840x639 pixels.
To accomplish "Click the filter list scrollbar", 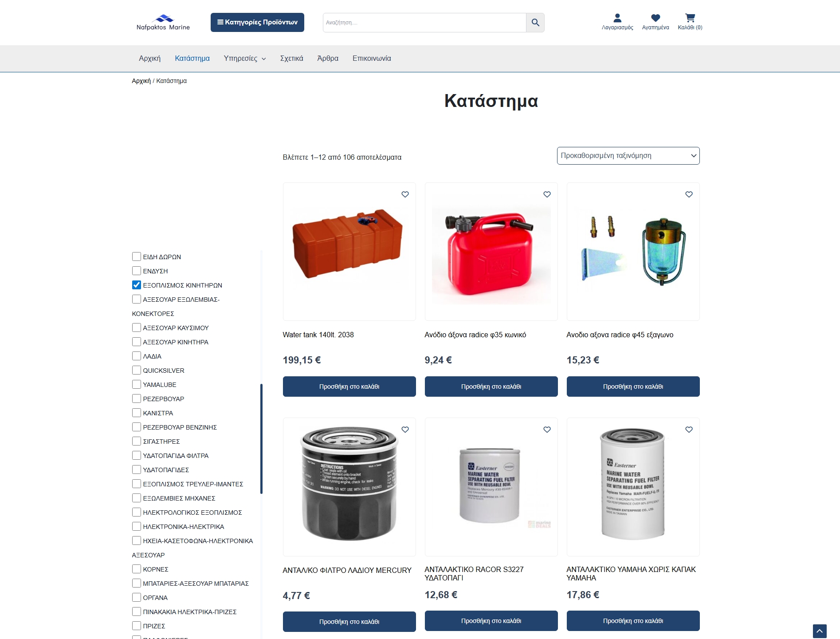I will pos(261,438).
